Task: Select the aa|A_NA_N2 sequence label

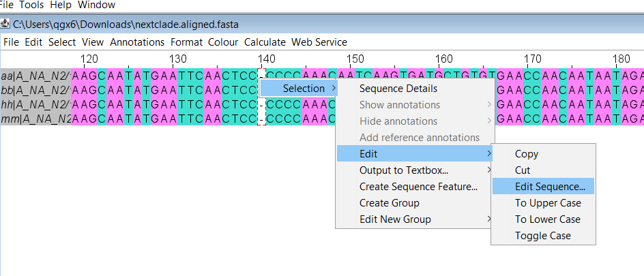Action: pyautogui.click(x=35, y=75)
